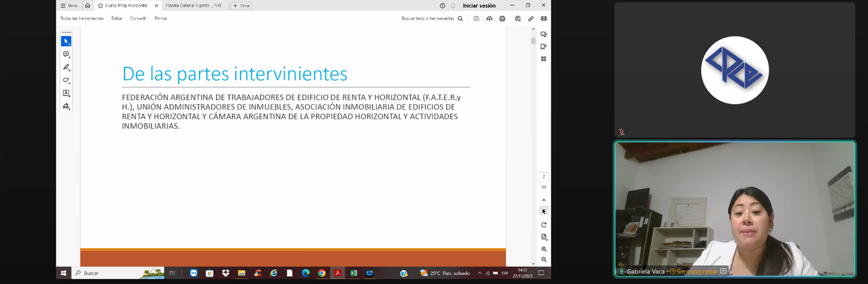The width and height of the screenshot is (868, 284).
Task: Print the document
Action: pyautogui.click(x=503, y=19)
